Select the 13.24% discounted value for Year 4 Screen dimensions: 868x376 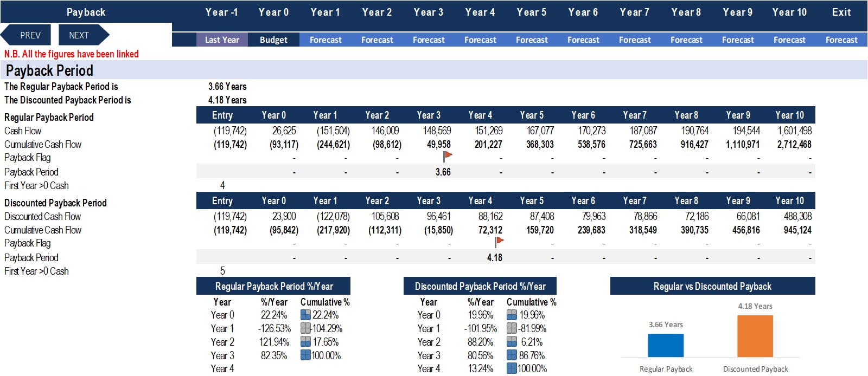(480, 368)
